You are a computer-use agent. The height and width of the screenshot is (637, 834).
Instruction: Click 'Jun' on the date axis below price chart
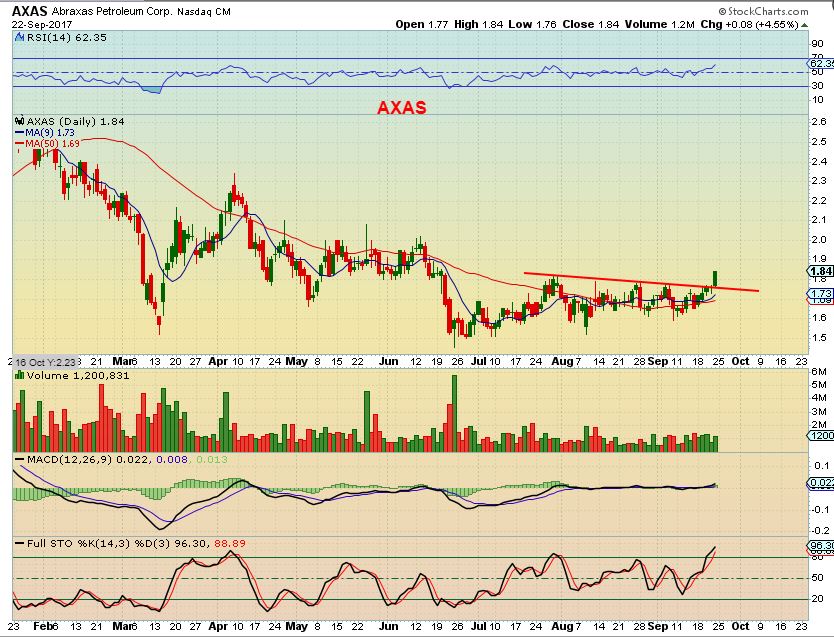(x=388, y=361)
